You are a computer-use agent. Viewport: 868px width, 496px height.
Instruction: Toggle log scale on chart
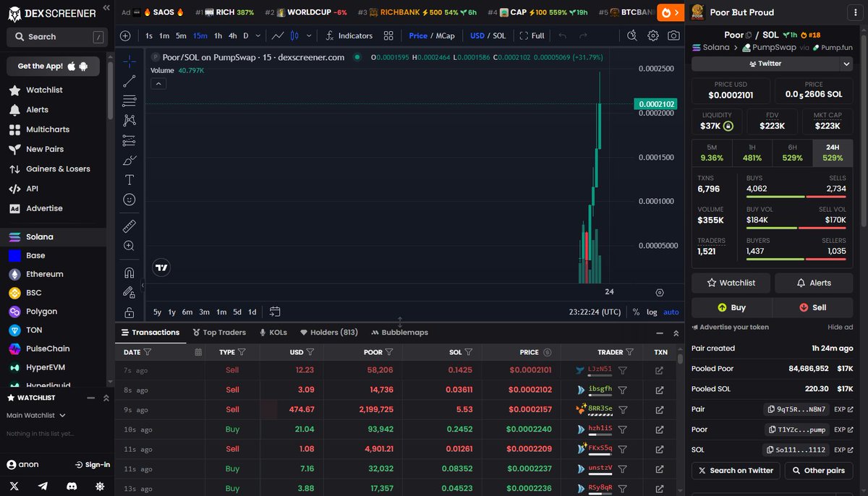click(652, 312)
